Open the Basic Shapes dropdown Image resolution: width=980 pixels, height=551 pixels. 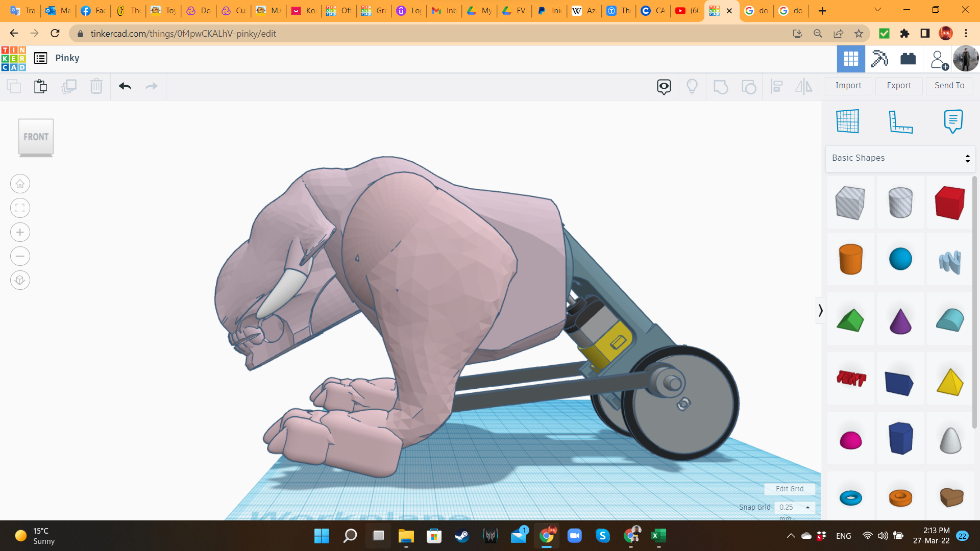pyautogui.click(x=900, y=158)
